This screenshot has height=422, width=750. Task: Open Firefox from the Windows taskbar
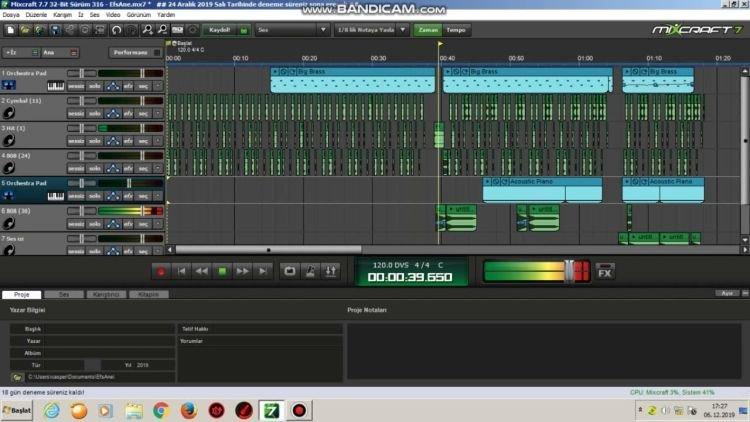click(x=189, y=411)
